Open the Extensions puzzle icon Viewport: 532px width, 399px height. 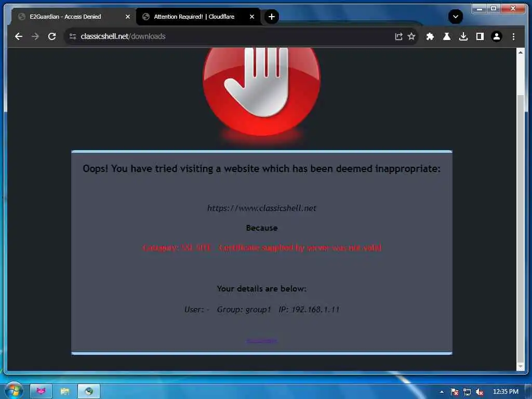430,36
